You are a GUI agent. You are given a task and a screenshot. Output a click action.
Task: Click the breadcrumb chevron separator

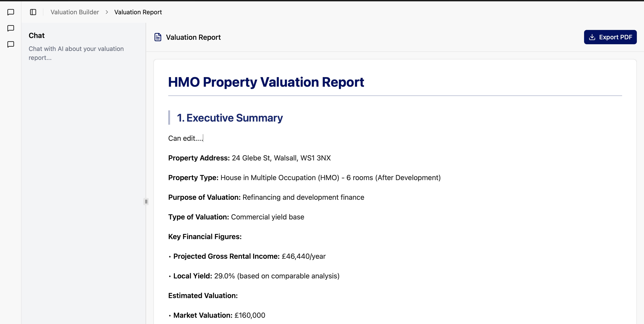tap(107, 12)
